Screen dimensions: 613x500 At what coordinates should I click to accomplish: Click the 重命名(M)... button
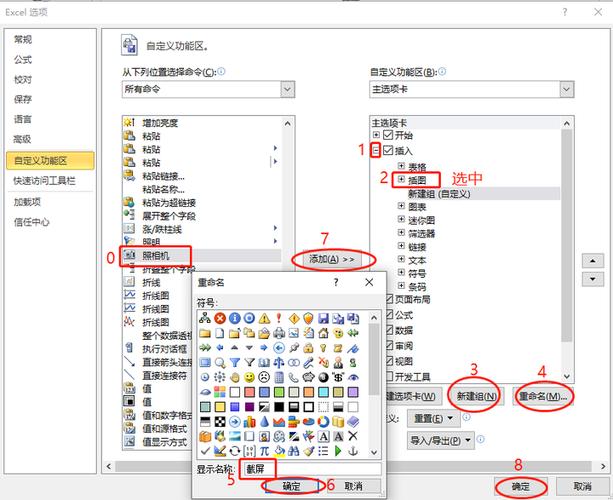coord(543,396)
